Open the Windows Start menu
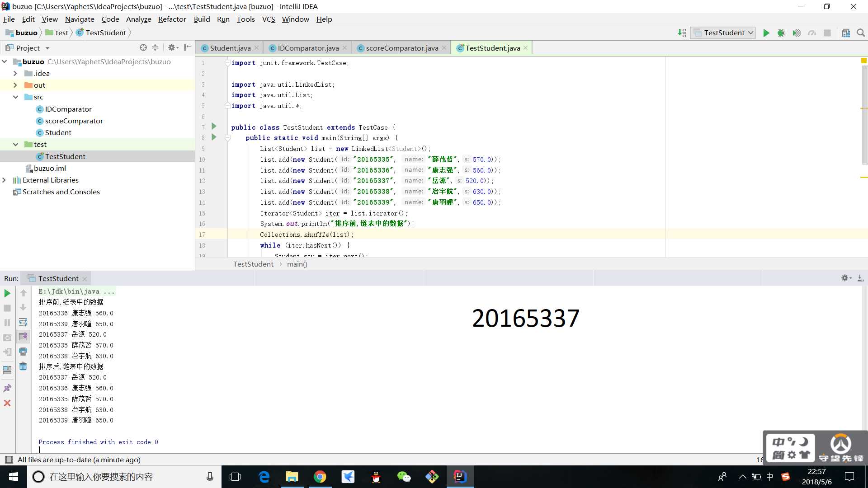 coord(14,477)
